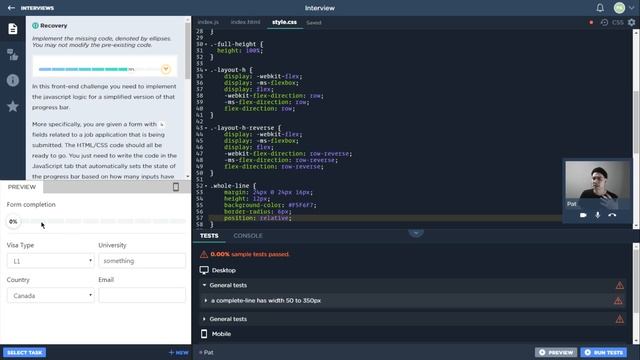This screenshot has width=640, height=360.
Task: Click the orange chevron in the task image
Action: (x=166, y=69)
